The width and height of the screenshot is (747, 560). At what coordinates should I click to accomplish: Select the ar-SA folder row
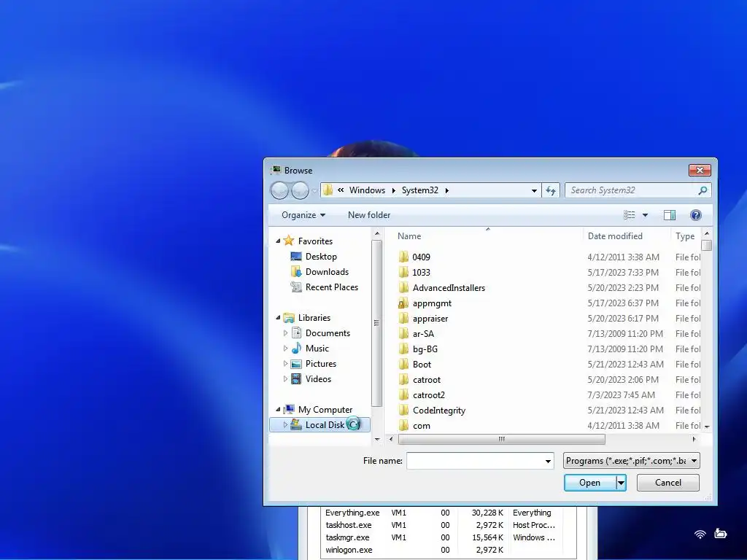click(548, 334)
